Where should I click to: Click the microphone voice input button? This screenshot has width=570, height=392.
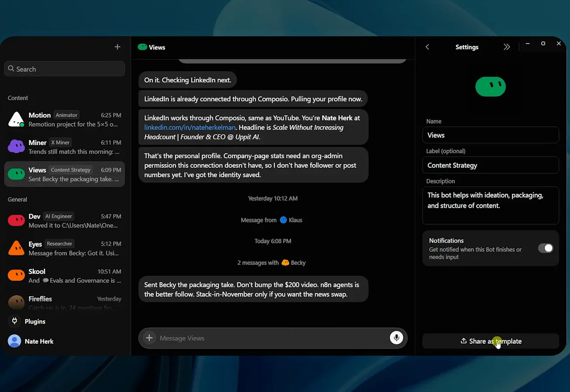coord(396,338)
